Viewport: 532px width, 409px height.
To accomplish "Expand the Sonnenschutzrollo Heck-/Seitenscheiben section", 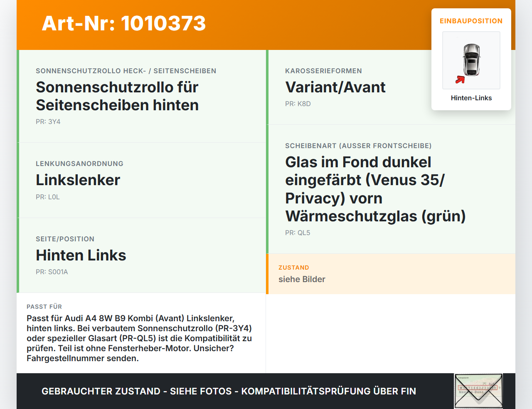I will pos(126,71).
